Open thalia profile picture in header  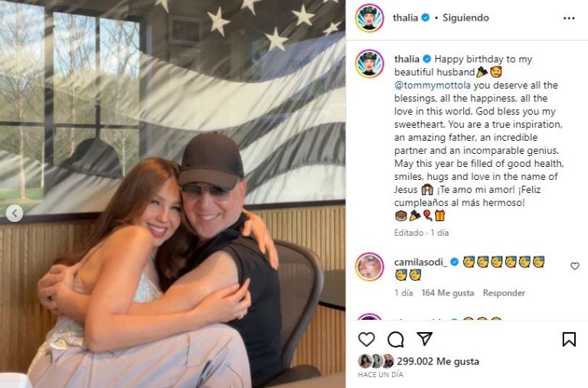[369, 18]
